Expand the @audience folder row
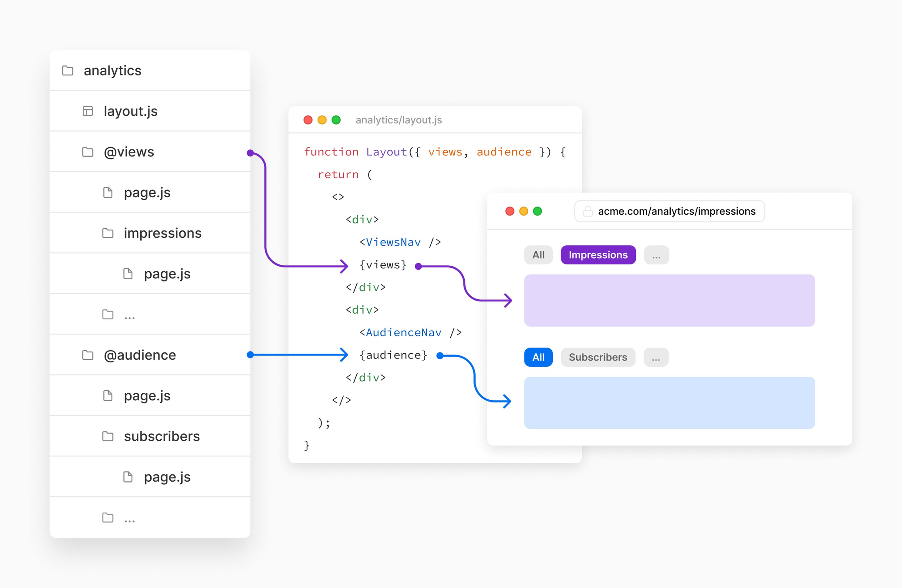This screenshot has height=588, width=902. coord(139,355)
